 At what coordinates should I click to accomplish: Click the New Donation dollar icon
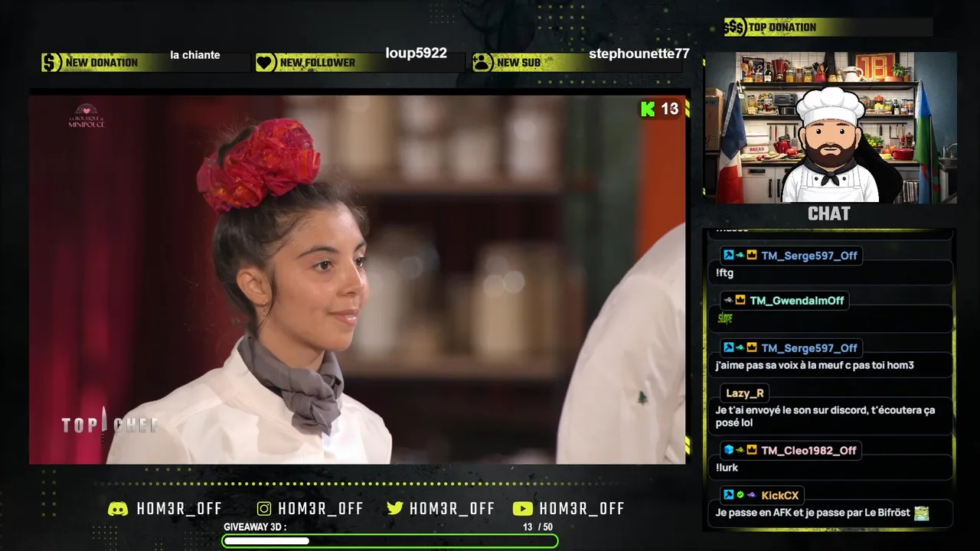pos(51,63)
